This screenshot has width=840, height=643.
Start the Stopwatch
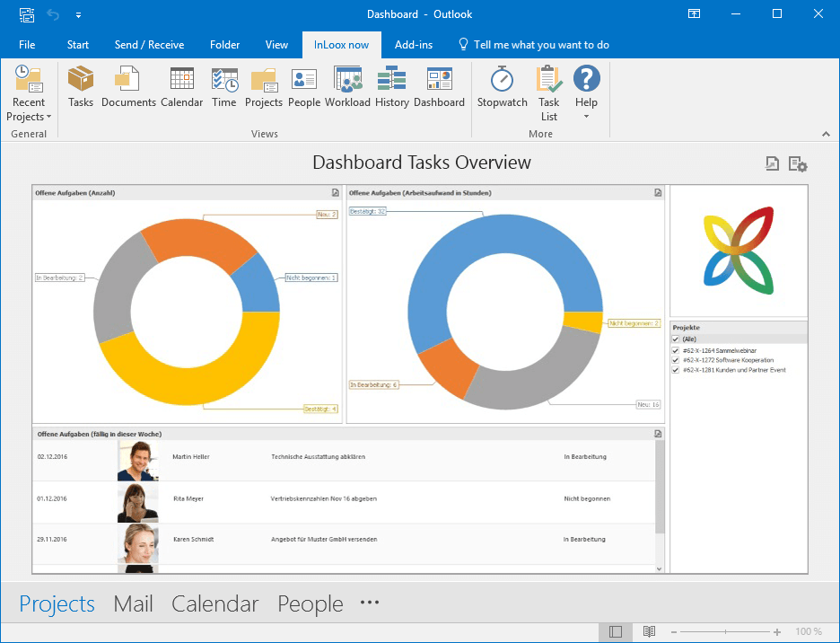click(x=502, y=87)
